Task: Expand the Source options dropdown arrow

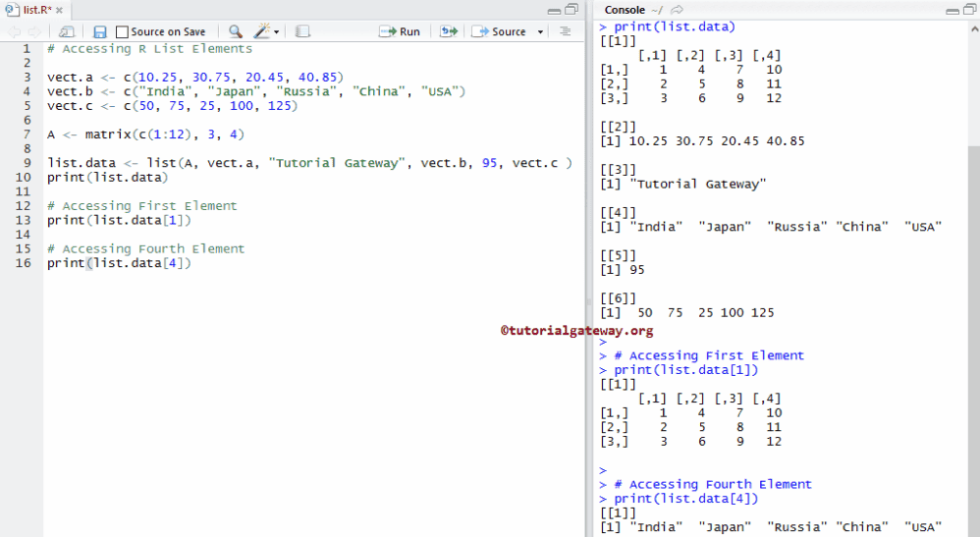Action: click(x=541, y=31)
